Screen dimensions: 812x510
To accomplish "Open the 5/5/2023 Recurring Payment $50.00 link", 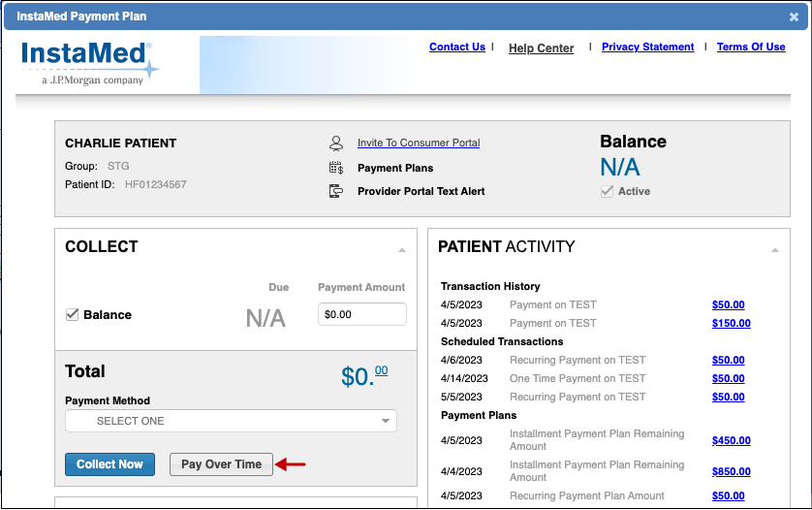I will [728, 397].
